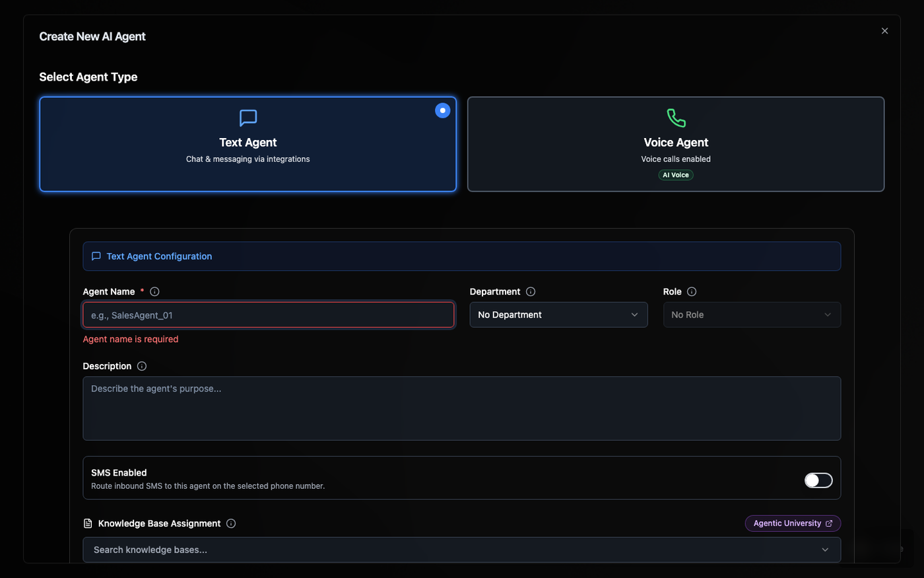Click into the Description text area
The height and width of the screenshot is (578, 924).
point(462,408)
